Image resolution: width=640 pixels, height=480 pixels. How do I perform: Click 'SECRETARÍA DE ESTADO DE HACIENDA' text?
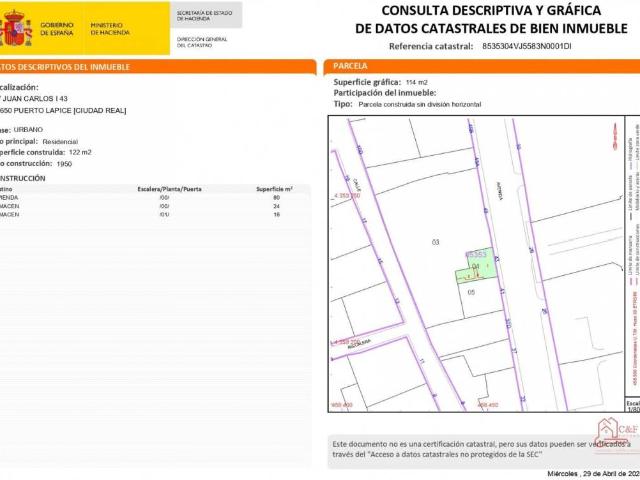point(204,16)
